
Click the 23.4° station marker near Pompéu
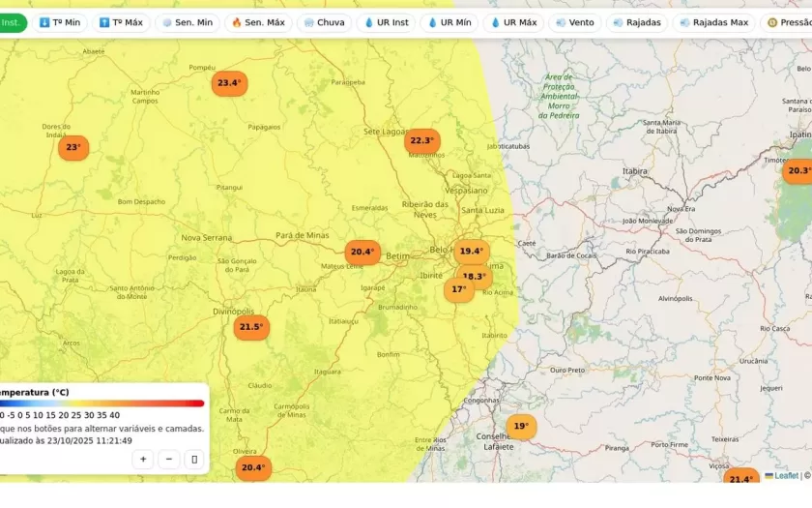[229, 83]
